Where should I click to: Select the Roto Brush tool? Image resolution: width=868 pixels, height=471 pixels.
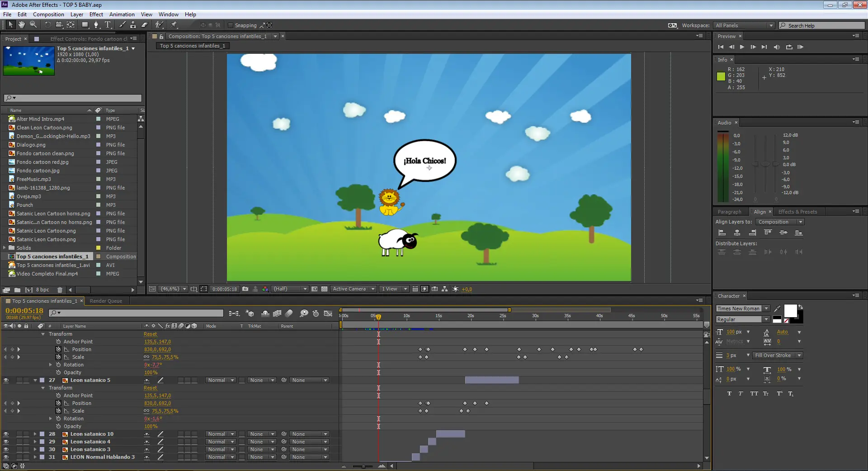159,25
